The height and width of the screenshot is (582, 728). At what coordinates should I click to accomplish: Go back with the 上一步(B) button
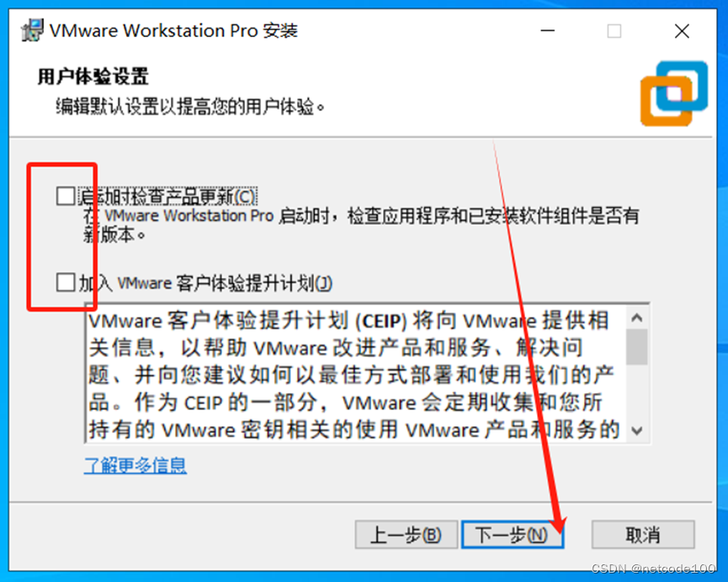click(x=407, y=535)
